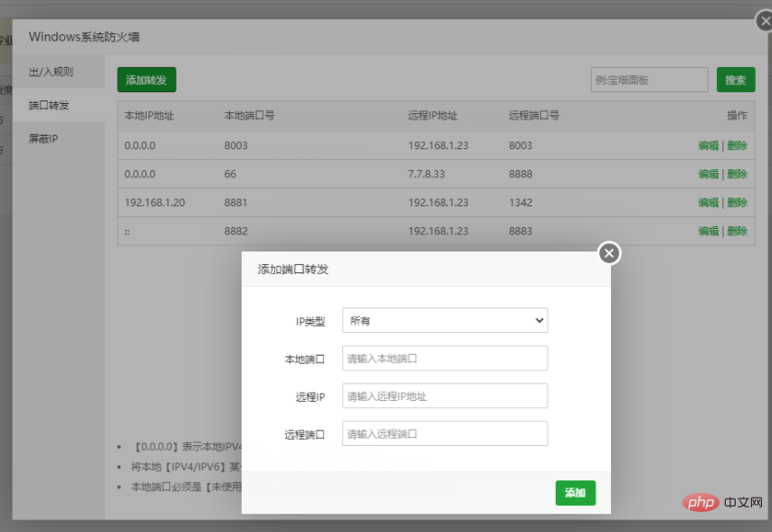Select the 7.7.8.33 remote IP cell

(426, 175)
